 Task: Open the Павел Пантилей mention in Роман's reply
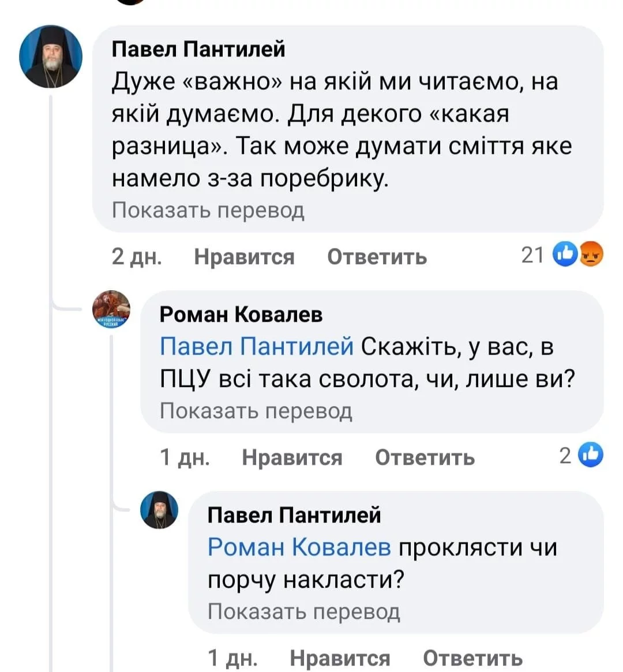[256, 346]
